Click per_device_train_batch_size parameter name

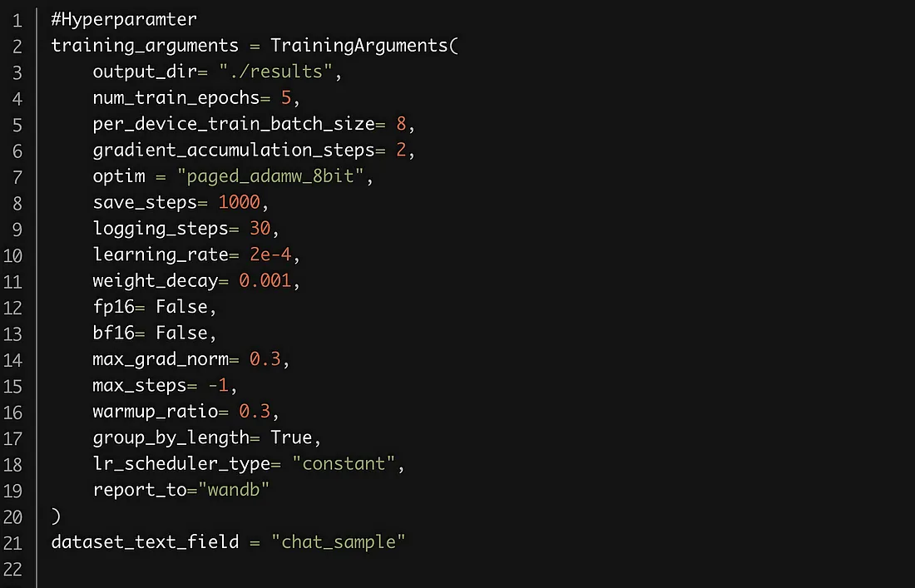[234, 124]
